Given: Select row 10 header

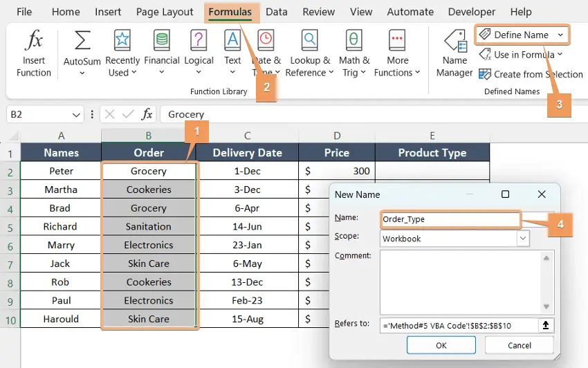Looking at the screenshot, I should [10, 320].
